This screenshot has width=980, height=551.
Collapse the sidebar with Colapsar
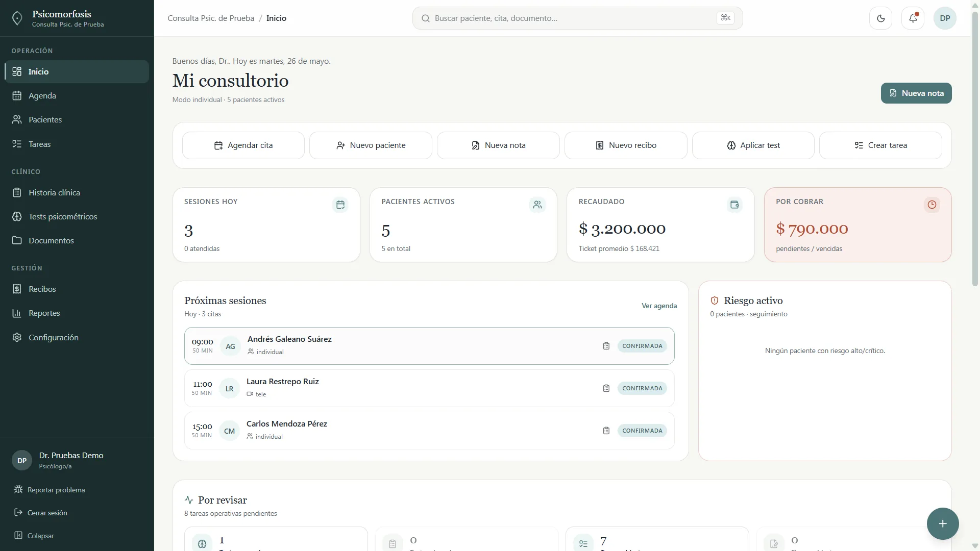34,536
